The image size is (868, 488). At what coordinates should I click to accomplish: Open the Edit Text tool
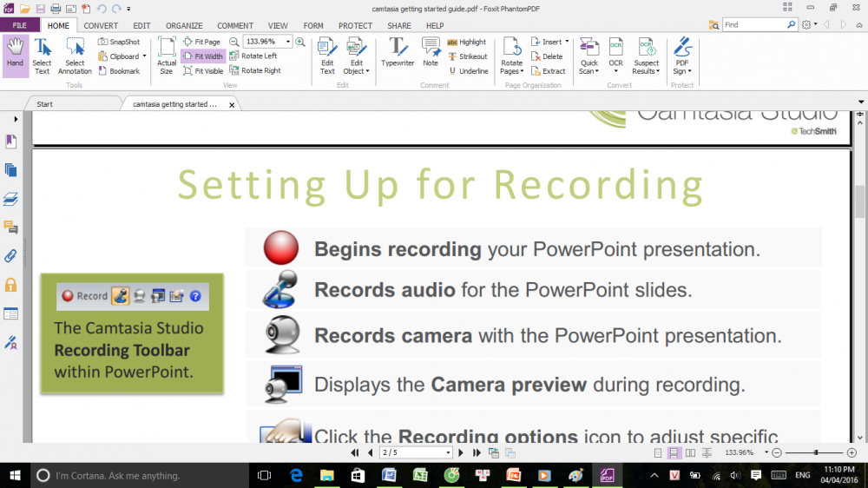click(x=327, y=56)
